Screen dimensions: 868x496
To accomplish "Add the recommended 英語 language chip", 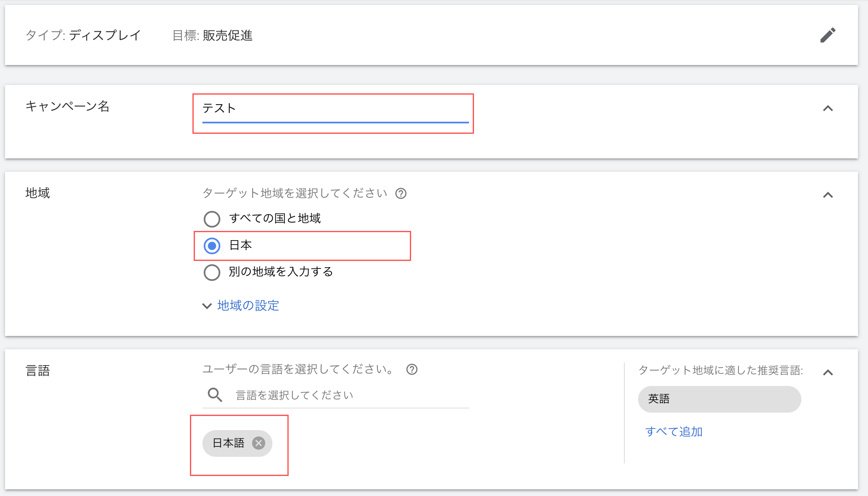I will (719, 399).
